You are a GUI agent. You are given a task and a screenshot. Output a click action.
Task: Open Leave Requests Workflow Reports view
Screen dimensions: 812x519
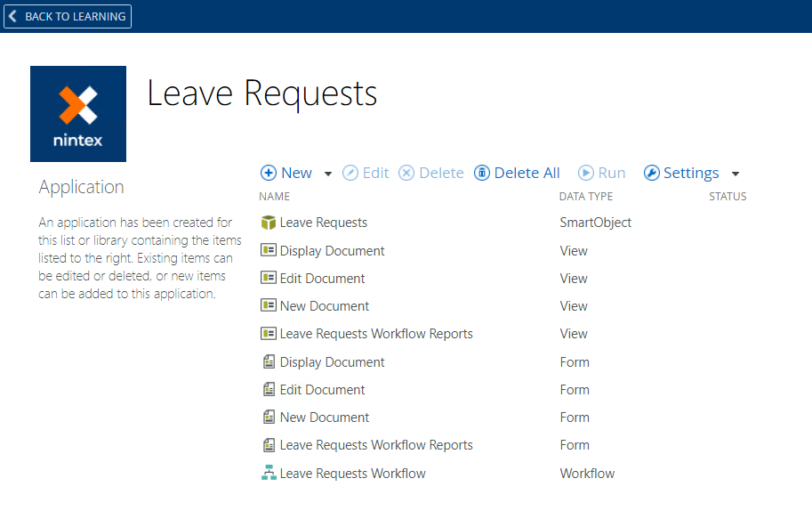pos(376,334)
